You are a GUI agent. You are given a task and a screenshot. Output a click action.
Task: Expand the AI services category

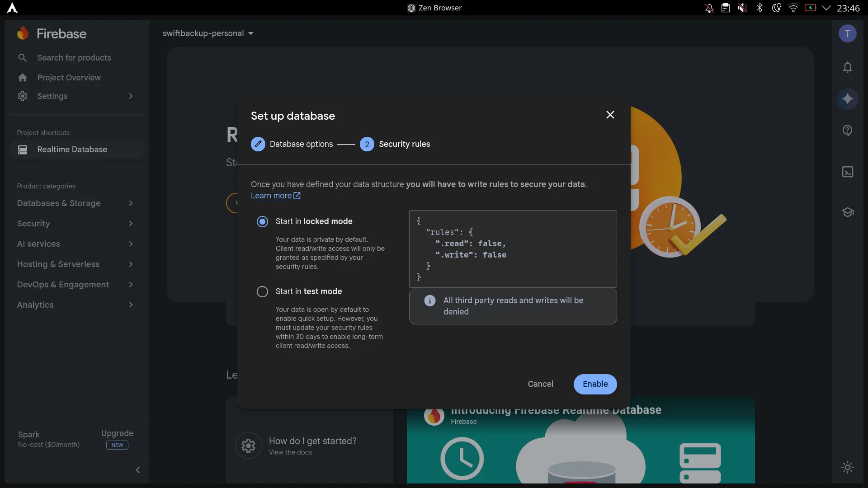tap(75, 244)
